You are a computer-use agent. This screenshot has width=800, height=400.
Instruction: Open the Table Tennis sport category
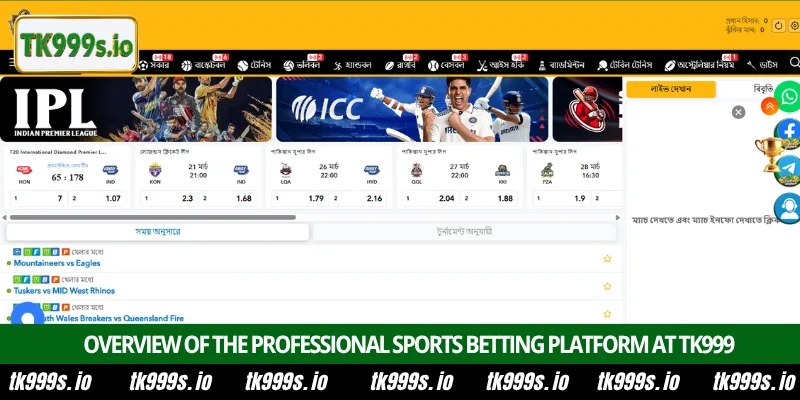click(x=624, y=65)
